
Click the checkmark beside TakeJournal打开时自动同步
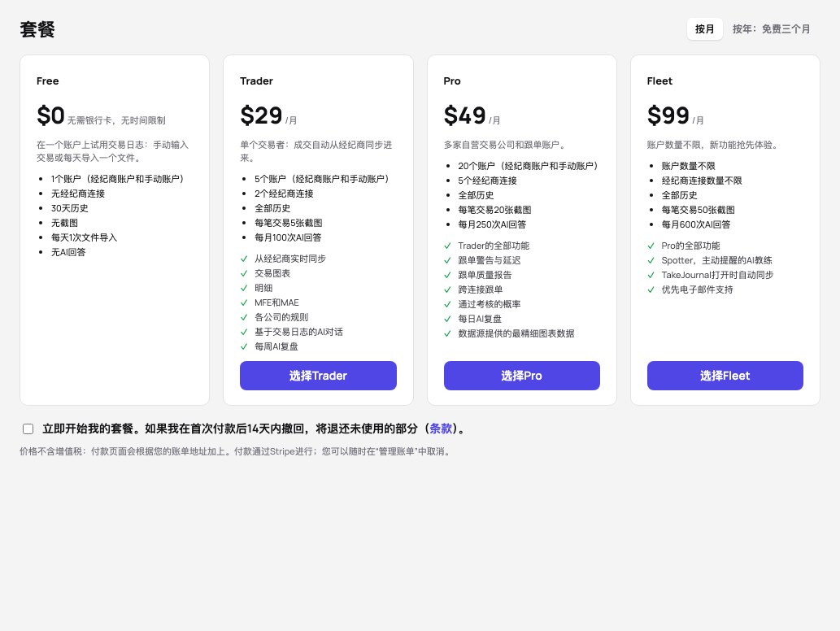click(651, 275)
